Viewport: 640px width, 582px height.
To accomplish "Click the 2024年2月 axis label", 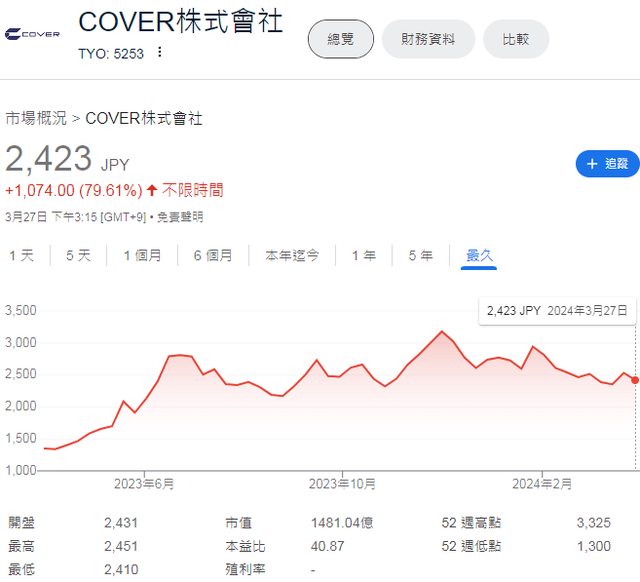I will (542, 484).
